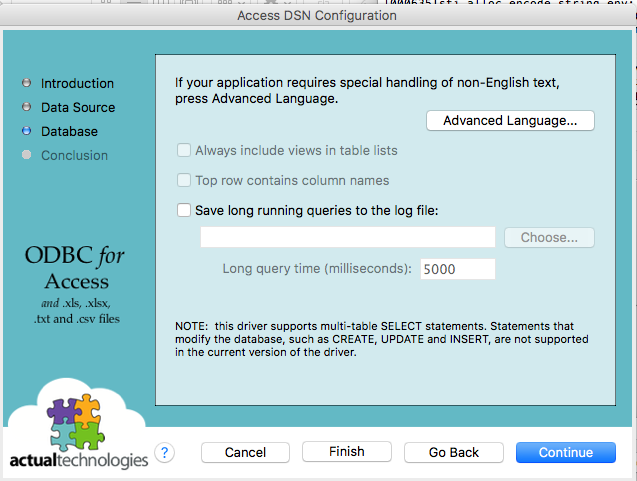Screen dimensions: 637x481
Task: Open the Advanced Language settings
Action: [510, 120]
